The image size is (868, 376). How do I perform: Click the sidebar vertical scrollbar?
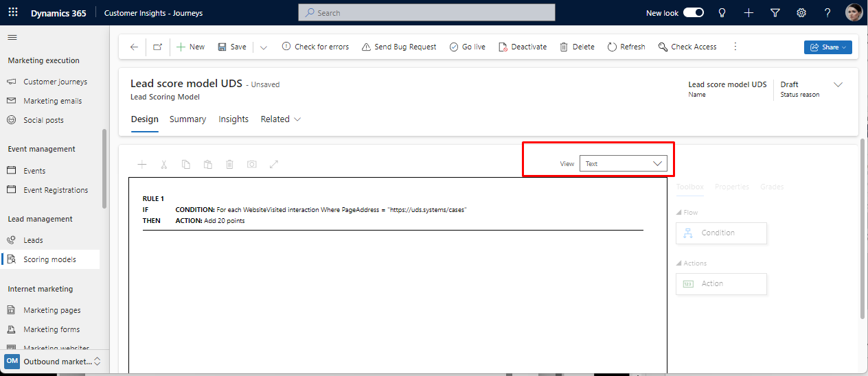coord(104,168)
